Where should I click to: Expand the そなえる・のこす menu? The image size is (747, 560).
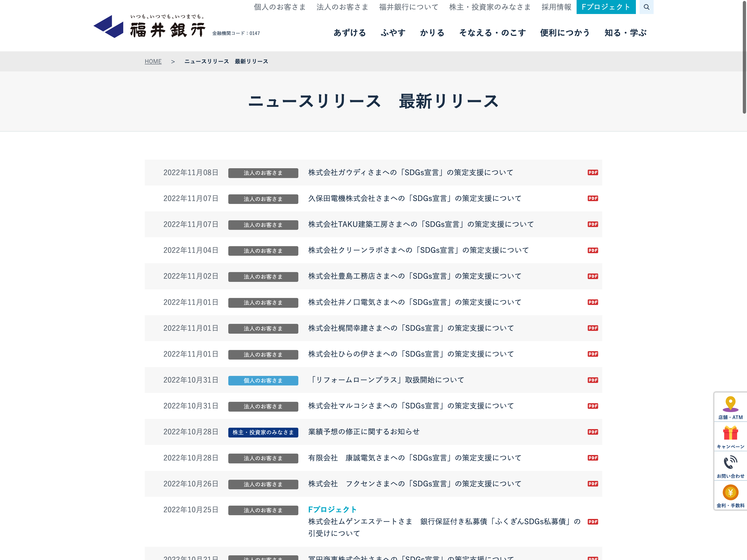pos(492,33)
